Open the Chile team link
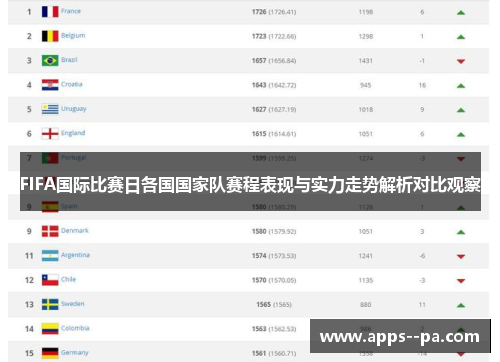 (x=68, y=279)
